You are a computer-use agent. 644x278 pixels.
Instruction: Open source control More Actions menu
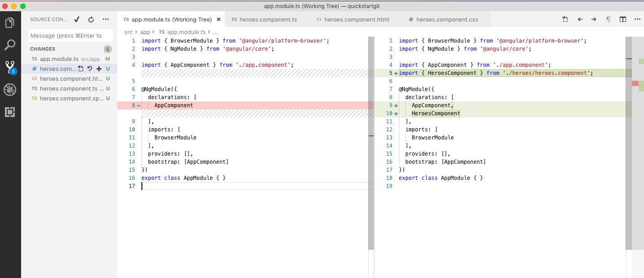click(106, 19)
